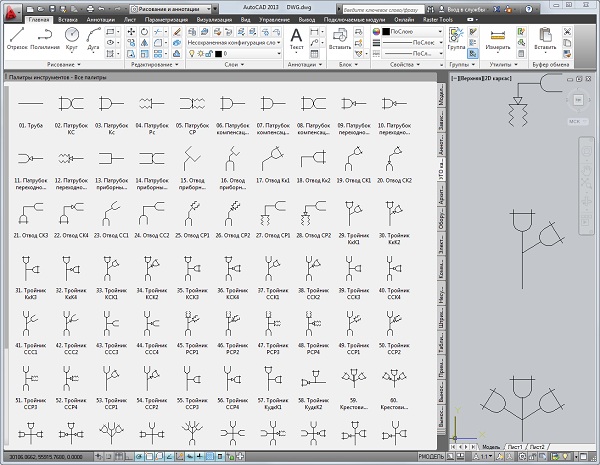Image resolution: width=600 pixels, height=465 pixels.
Task: Choose the Круг circle tool
Action: (x=73, y=37)
